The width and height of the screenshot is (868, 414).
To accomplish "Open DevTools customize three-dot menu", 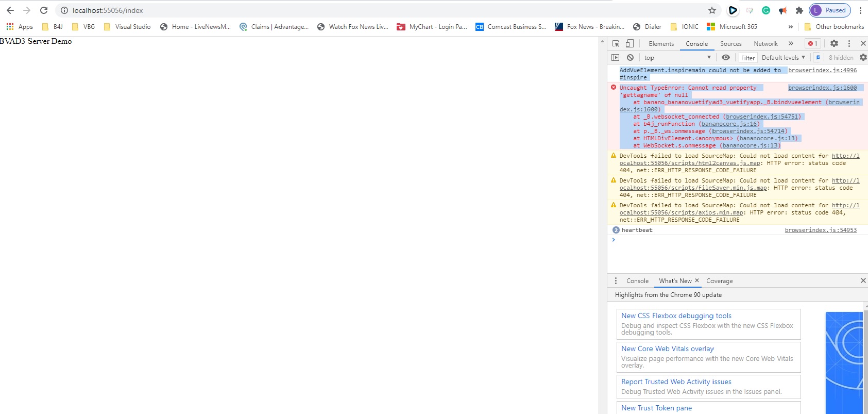I will pos(849,43).
